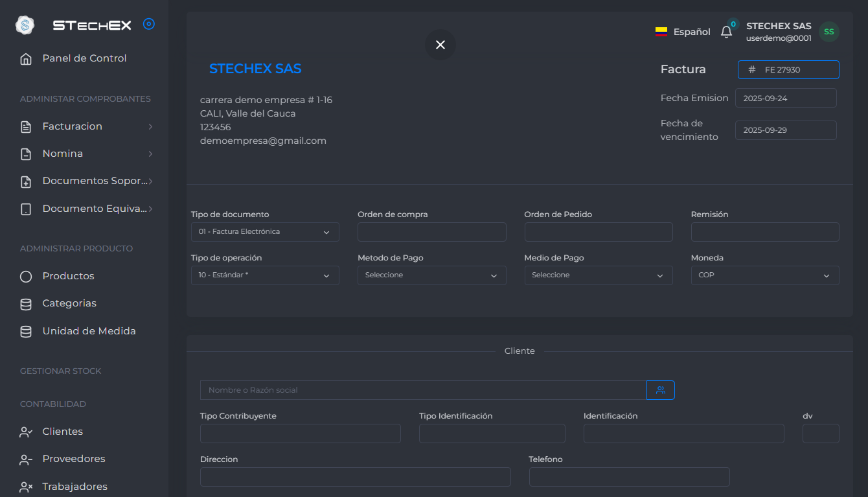
Task: Click the Fecha Emision date field
Action: [x=785, y=98]
